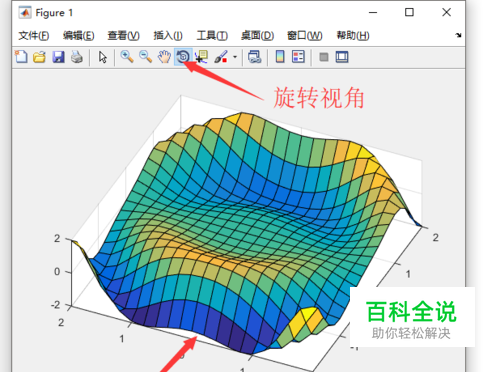Open the 桌面(D) menu
Image resolution: width=500 pixels, height=372 pixels.
(x=257, y=35)
